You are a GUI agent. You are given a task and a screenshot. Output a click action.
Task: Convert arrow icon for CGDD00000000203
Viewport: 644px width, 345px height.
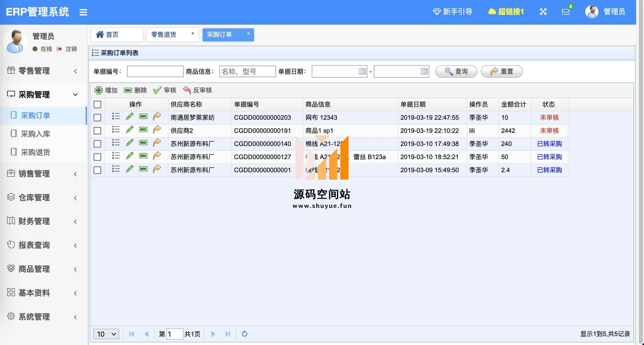(x=157, y=116)
